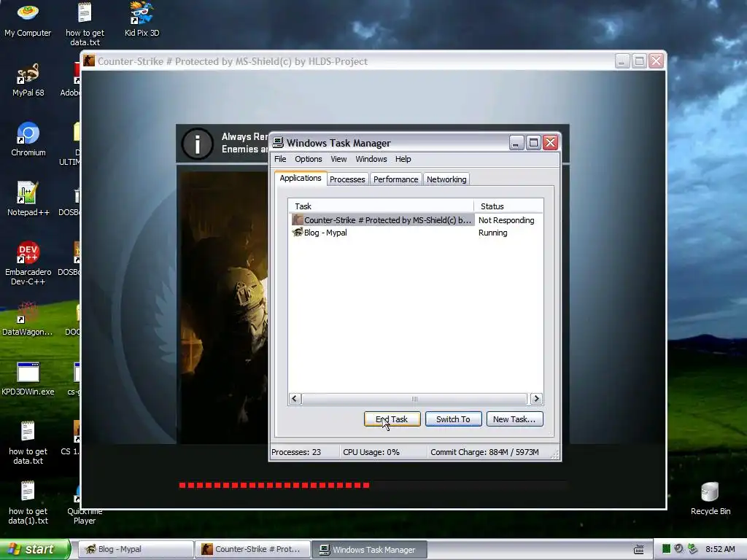Select the Applications tab
Image resolution: width=747 pixels, height=560 pixels.
point(301,178)
